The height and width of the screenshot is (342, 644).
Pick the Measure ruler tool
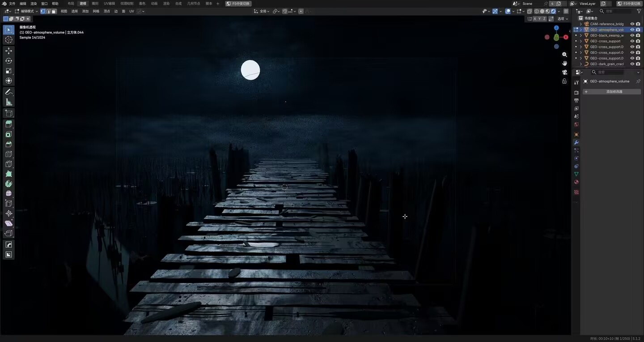click(8, 102)
